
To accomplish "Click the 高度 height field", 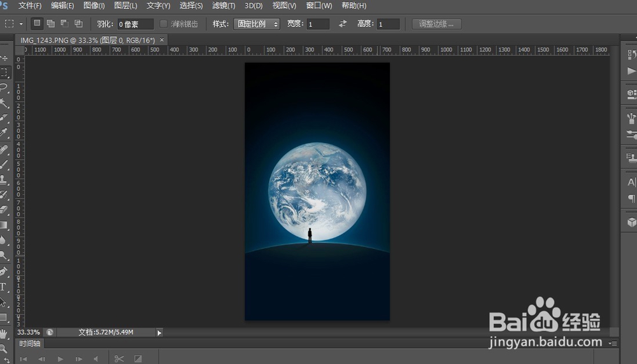I will (389, 24).
